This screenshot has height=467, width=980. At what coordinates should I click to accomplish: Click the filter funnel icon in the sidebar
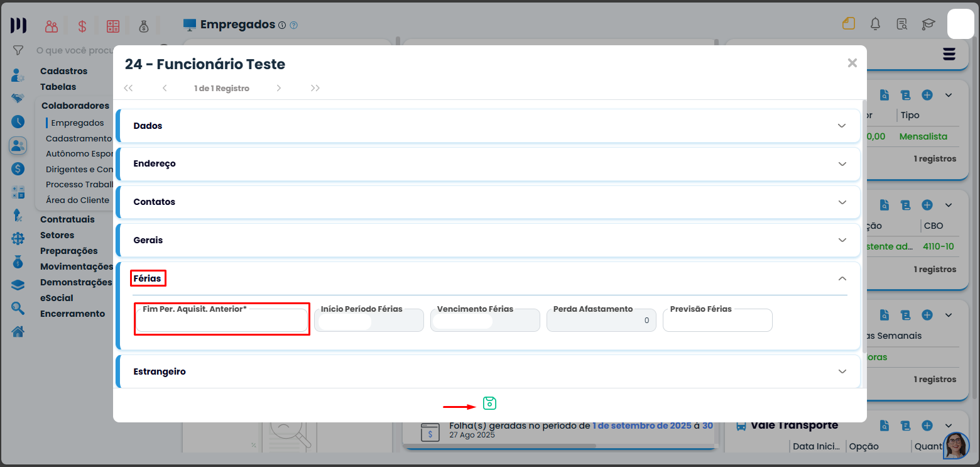[18, 50]
